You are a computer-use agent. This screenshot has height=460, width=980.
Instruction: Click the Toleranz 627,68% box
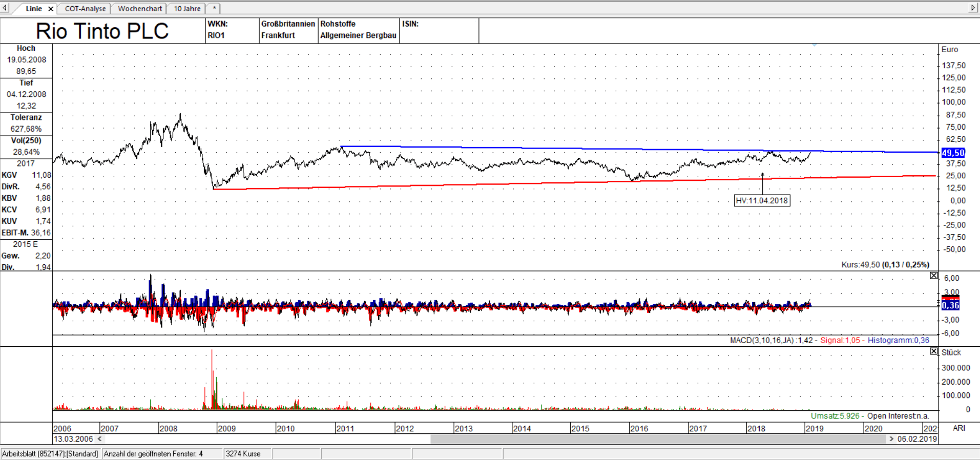[26, 123]
